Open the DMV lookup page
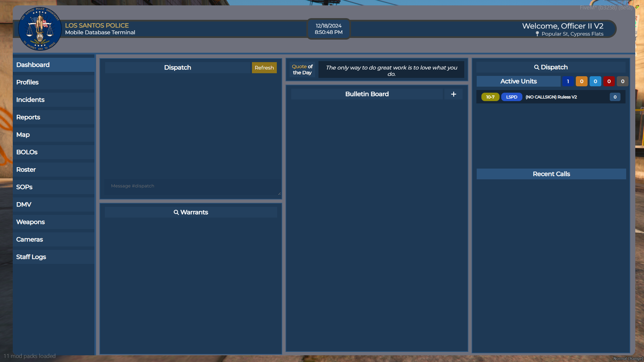 (x=54, y=205)
